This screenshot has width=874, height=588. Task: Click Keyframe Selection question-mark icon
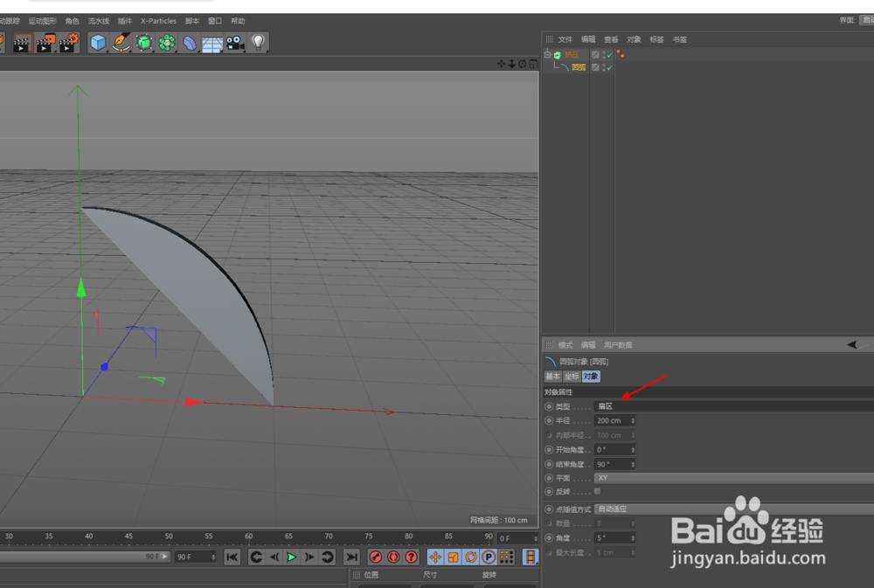412,557
